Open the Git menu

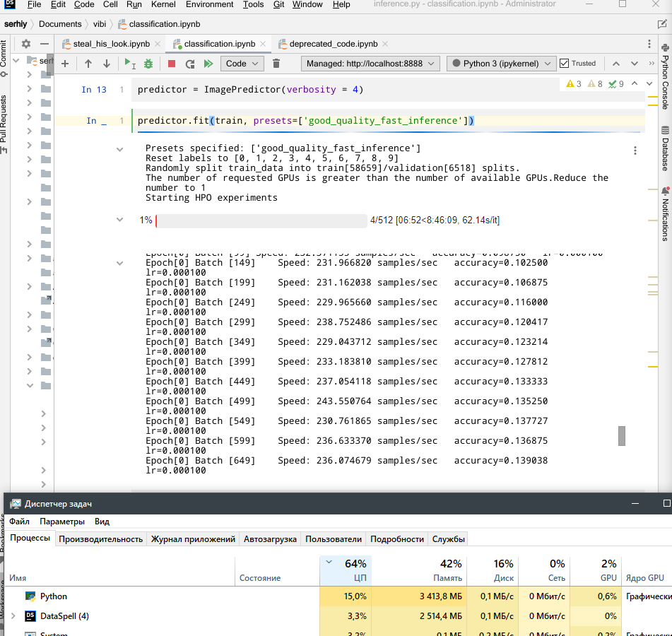[278, 4]
